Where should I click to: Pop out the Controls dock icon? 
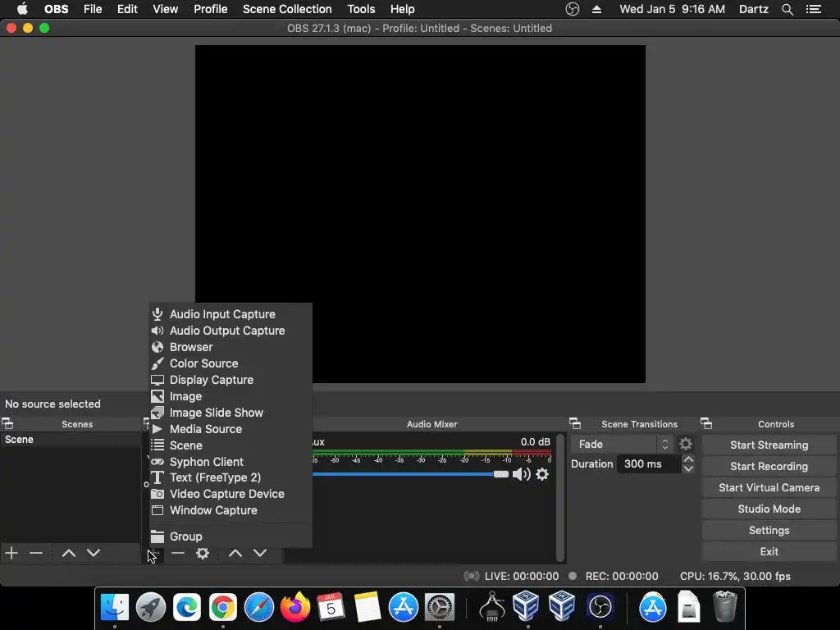(706, 424)
